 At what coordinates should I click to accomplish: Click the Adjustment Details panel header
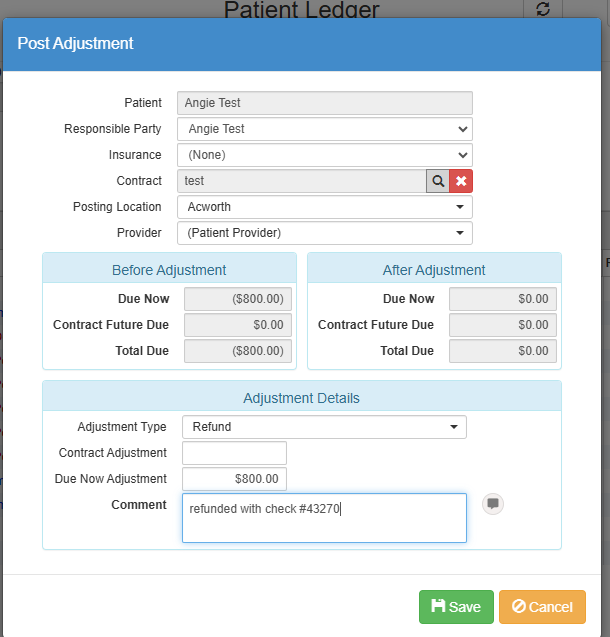click(x=302, y=398)
